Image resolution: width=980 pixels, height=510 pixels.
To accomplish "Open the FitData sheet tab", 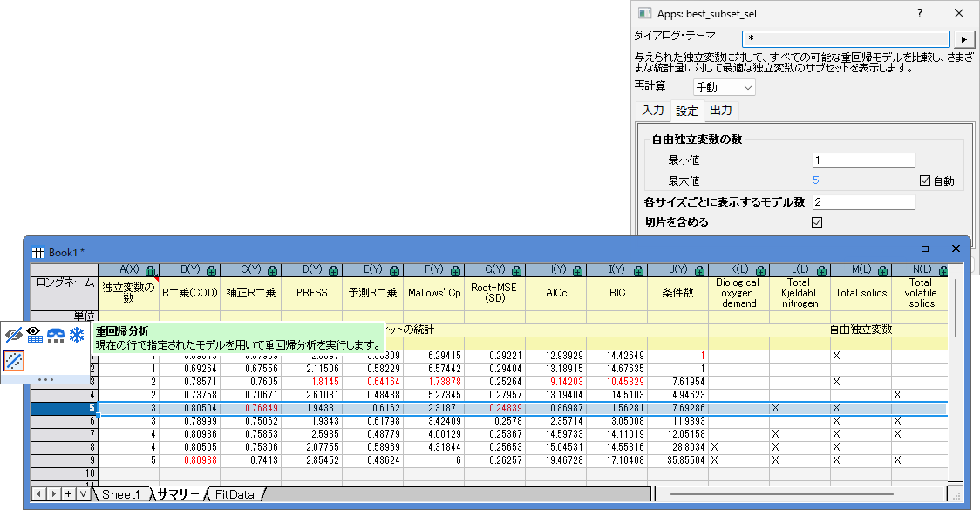I will [x=235, y=494].
